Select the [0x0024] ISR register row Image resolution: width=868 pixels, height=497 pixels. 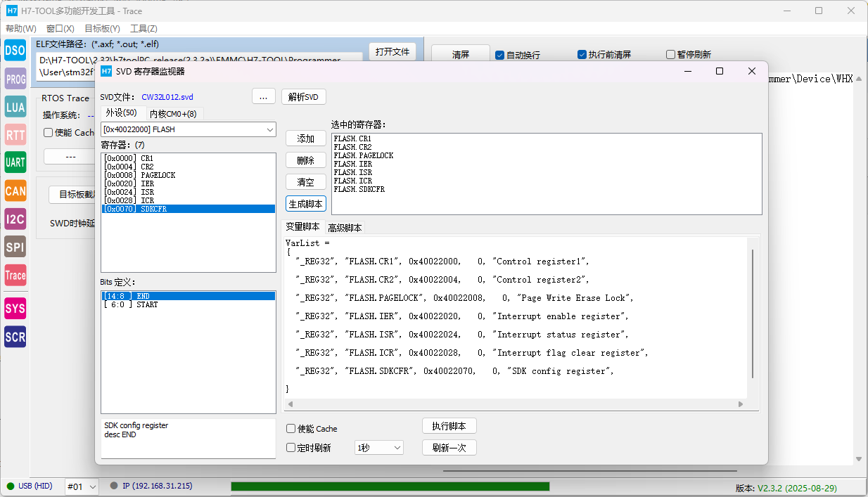click(189, 192)
